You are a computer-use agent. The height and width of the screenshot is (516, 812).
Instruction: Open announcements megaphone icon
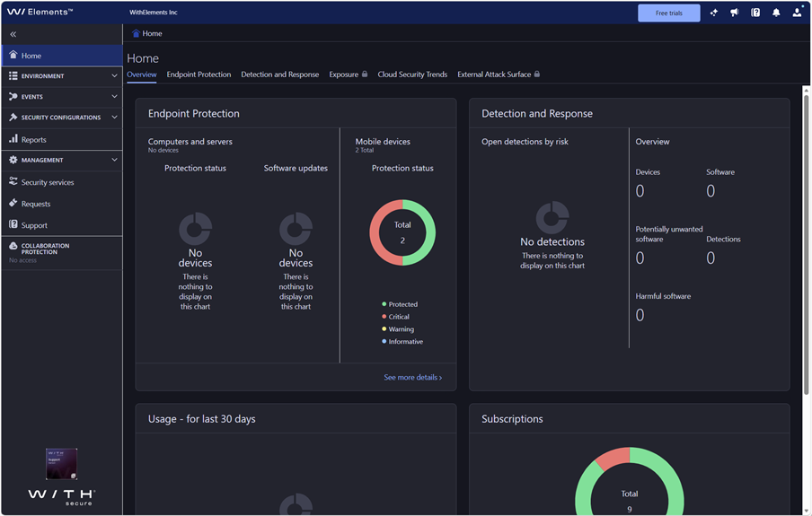[735, 13]
